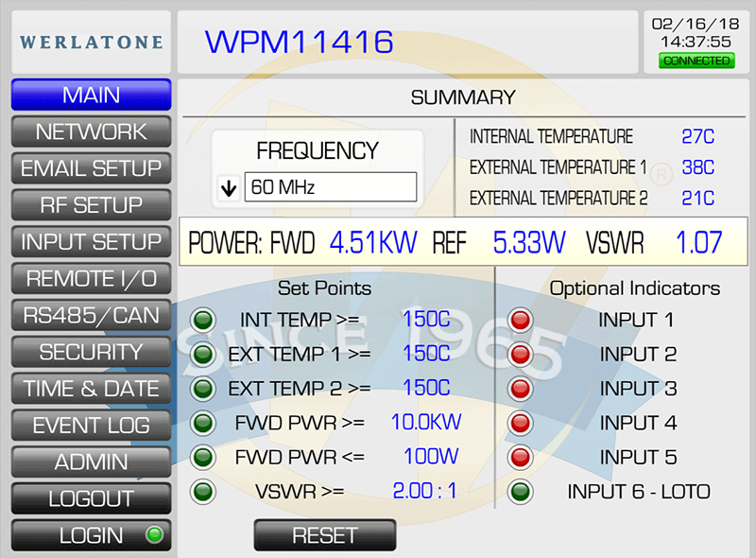Click the SUMMARY heading

(463, 97)
